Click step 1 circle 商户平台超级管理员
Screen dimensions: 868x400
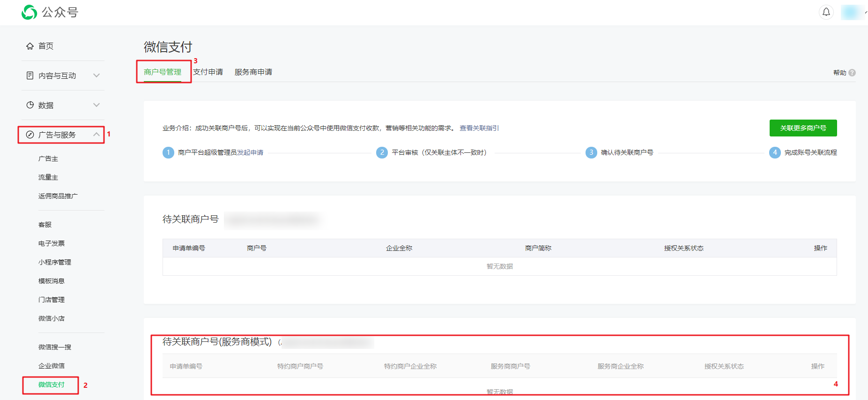168,152
